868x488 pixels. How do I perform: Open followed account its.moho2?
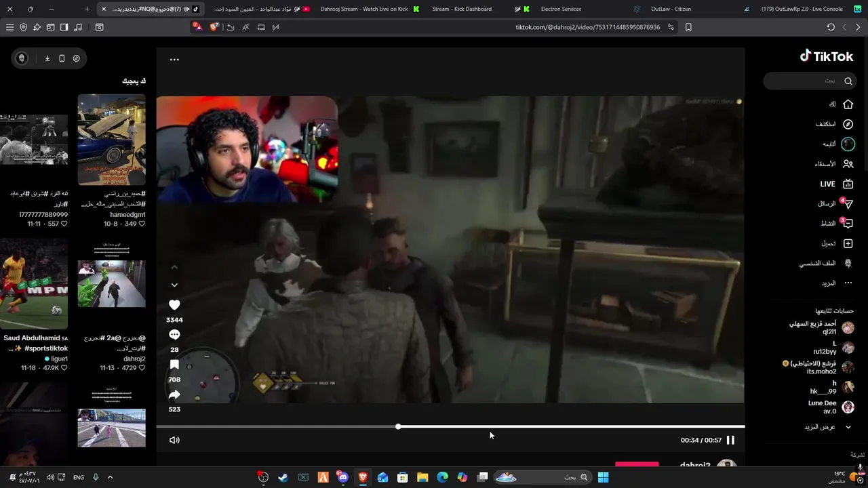coord(818,367)
